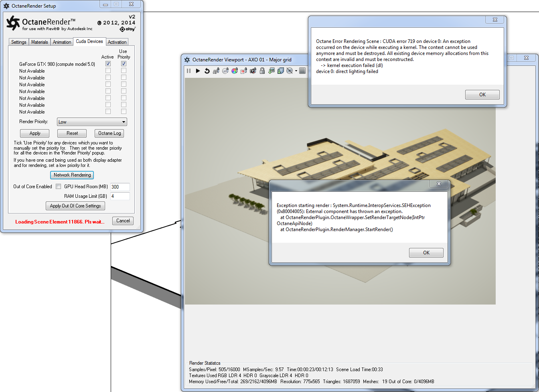Click OK on the SEHException dialog
This screenshot has height=392, width=539.
coord(426,253)
